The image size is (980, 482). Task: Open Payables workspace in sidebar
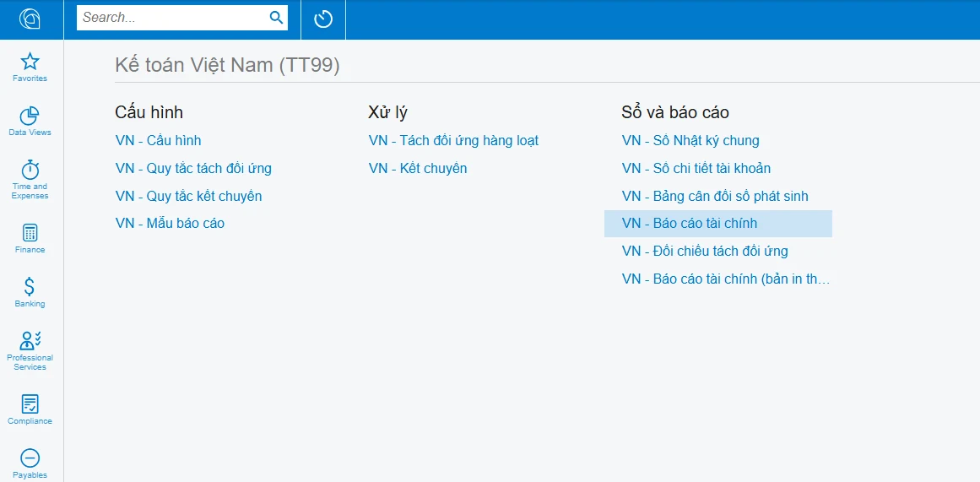tap(30, 464)
